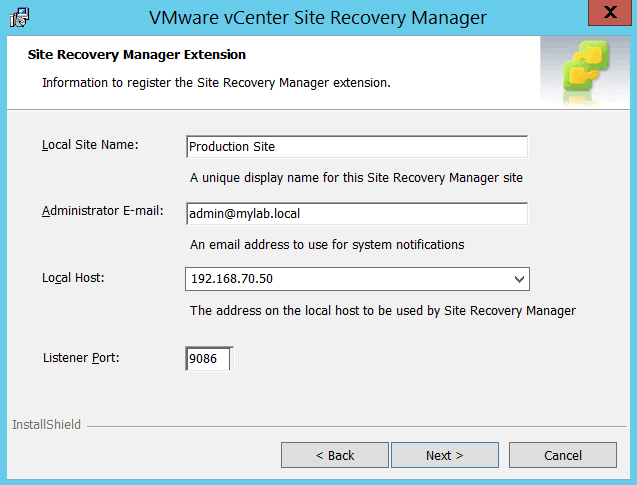Screen dimensions: 637x485
Task: Click the installer icon in the title bar
Action: pyautogui.click(x=19, y=17)
